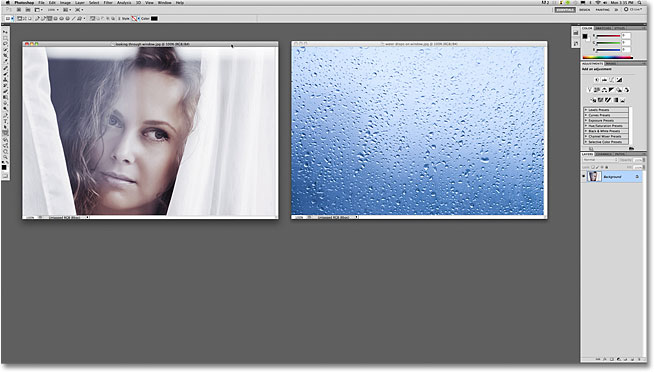This screenshot has width=654, height=372.
Task: Add a Color Balance adjustment
Action: click(604, 90)
